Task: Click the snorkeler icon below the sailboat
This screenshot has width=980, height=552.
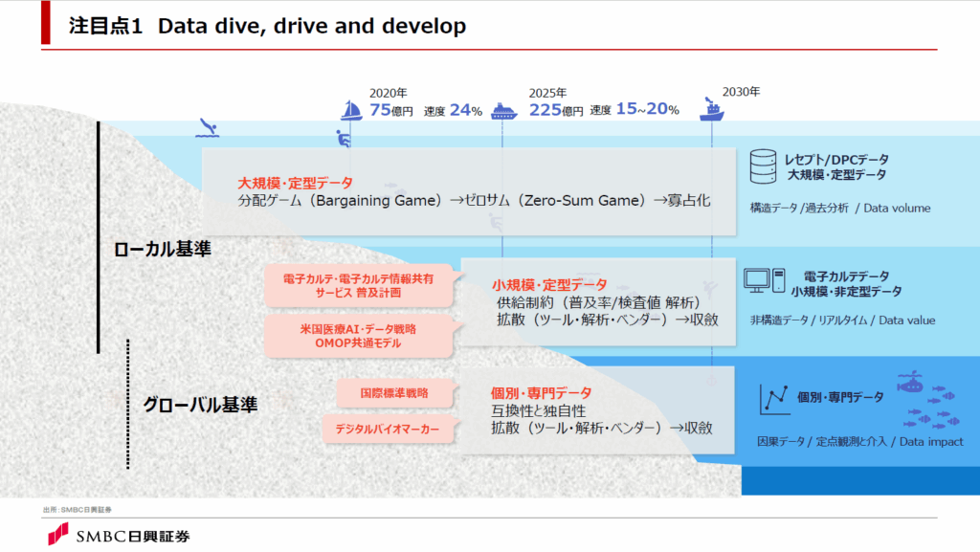Action: coord(343,141)
